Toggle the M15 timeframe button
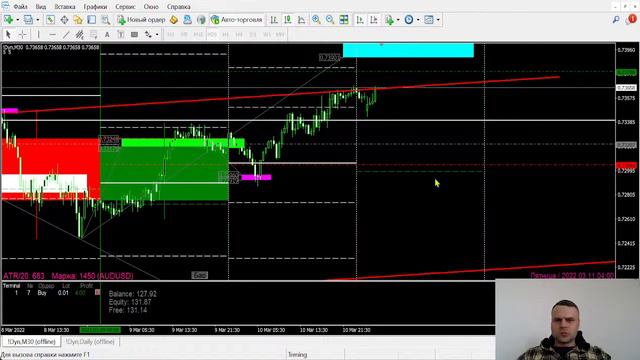 point(198,35)
